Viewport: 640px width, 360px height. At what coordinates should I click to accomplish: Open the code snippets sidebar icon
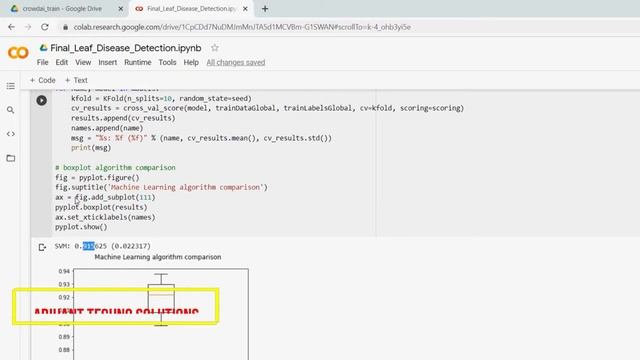[x=11, y=134]
